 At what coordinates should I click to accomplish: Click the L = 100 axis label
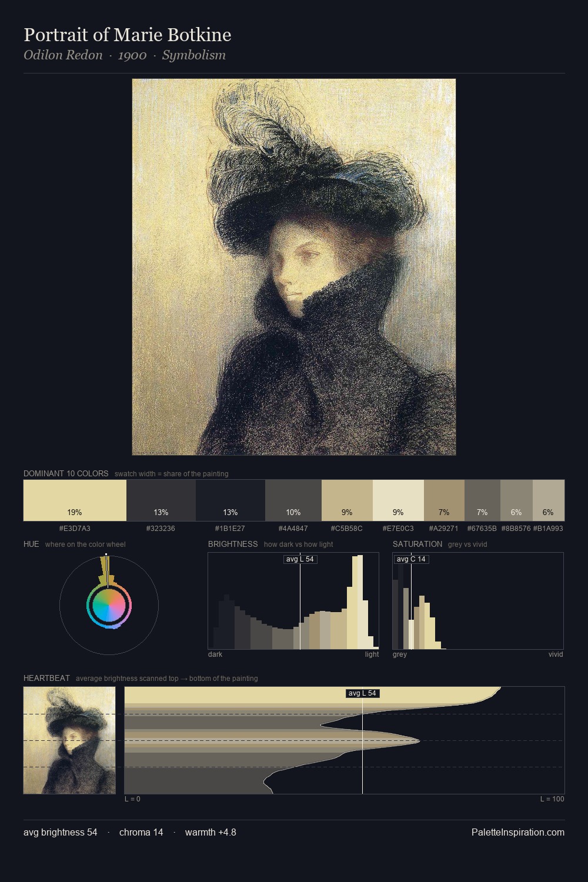pos(552,799)
